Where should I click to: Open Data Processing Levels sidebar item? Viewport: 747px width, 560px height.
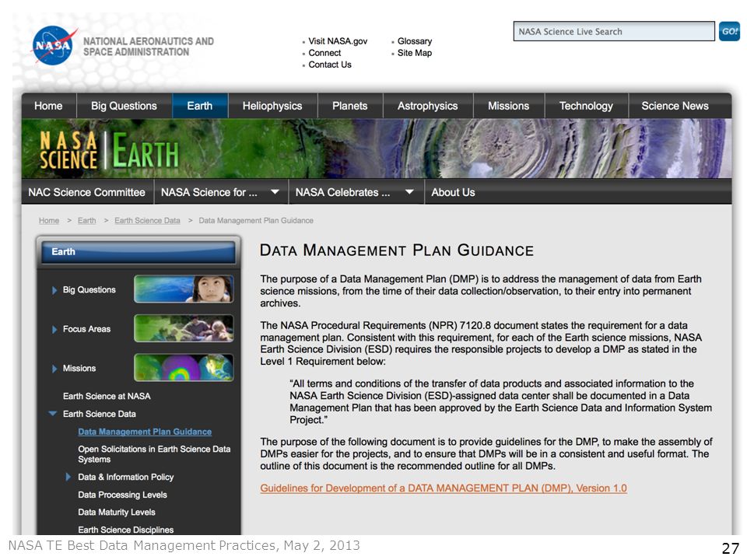click(122, 495)
